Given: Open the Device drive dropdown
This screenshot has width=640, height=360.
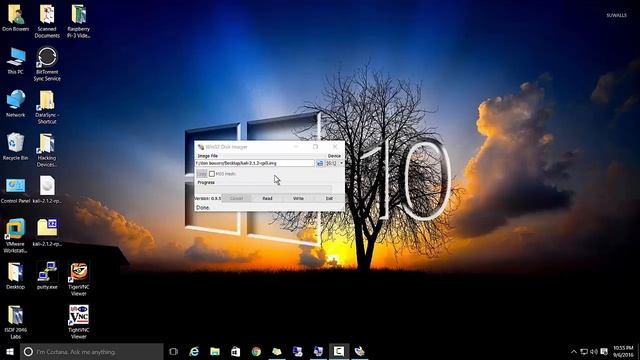Looking at the screenshot, I should pos(334,163).
